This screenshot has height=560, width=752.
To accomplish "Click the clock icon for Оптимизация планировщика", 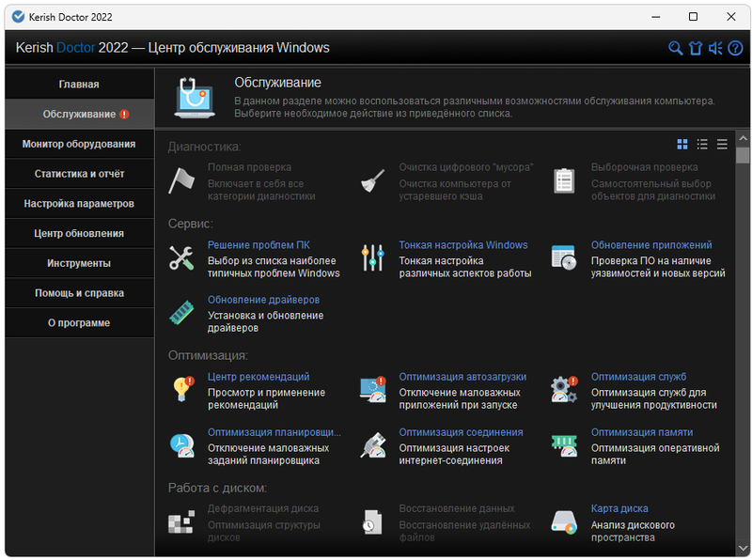I will click(181, 445).
